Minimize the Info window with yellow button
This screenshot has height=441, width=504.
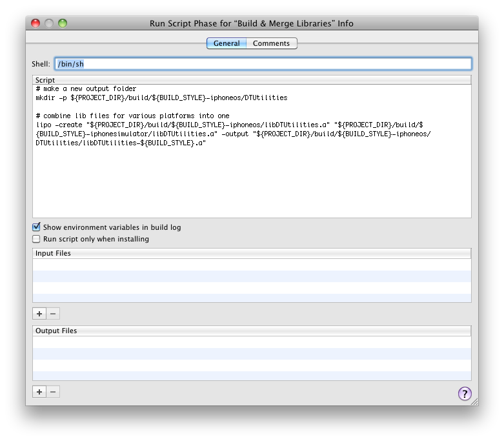tap(50, 23)
